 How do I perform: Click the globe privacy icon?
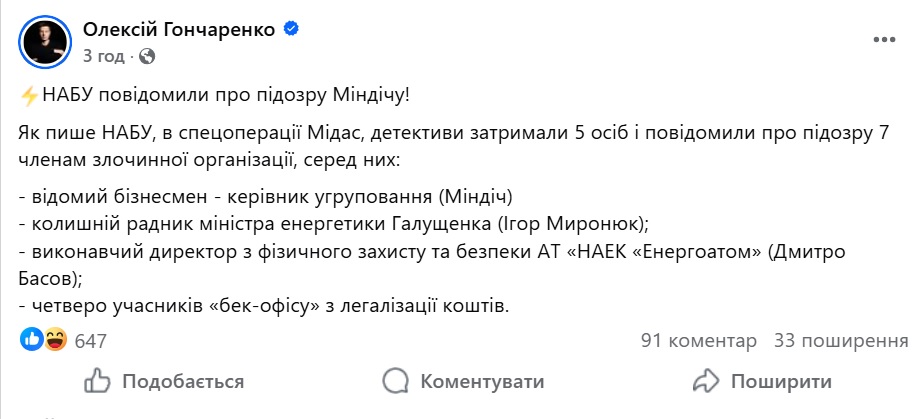146,54
